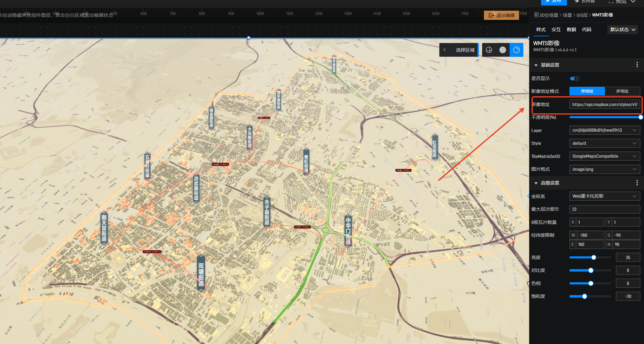Click the 影像地址 URL input field
The image size is (644, 344).
click(x=604, y=104)
